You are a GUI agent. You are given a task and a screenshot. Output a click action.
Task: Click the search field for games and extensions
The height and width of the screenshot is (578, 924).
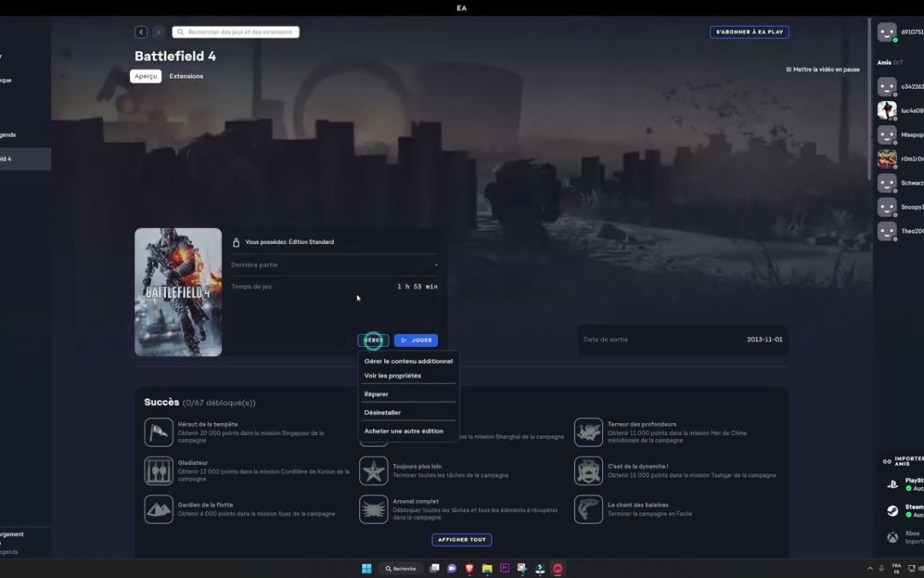(236, 32)
